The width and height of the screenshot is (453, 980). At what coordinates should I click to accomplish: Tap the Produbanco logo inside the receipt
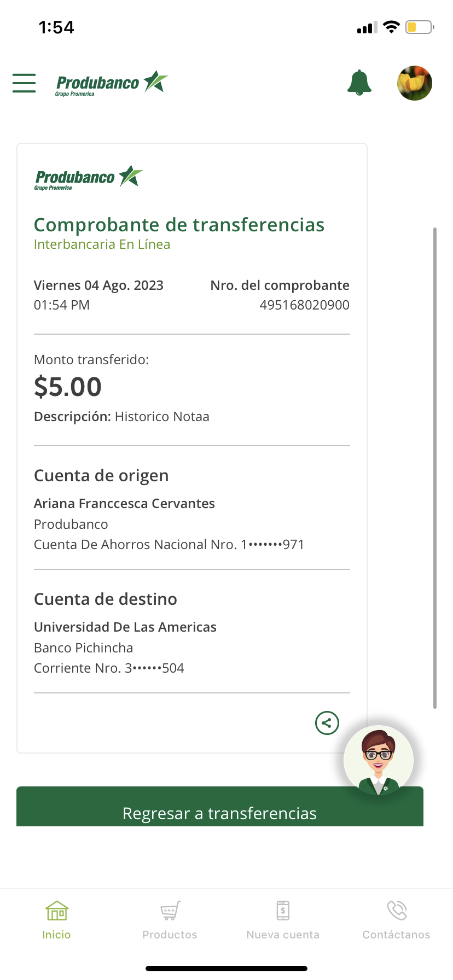[89, 178]
